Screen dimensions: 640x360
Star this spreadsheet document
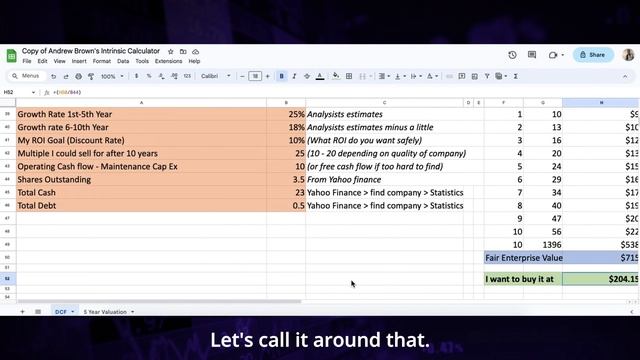(171, 51)
